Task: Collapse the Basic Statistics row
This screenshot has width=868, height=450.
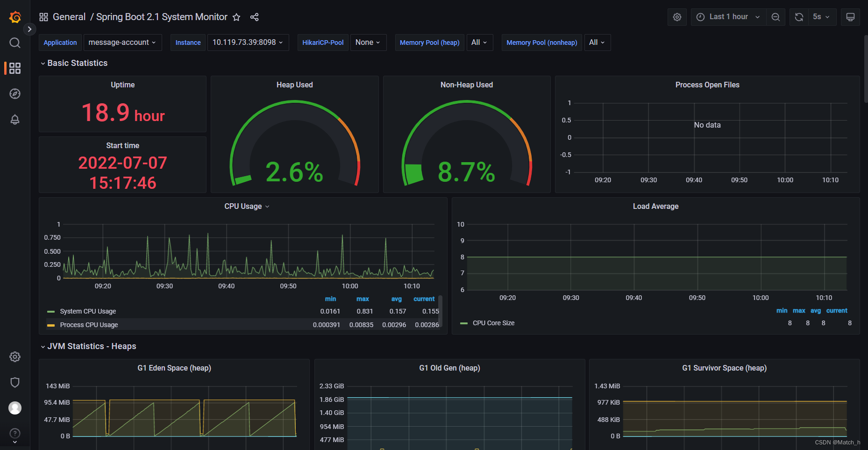Action: pyautogui.click(x=74, y=63)
